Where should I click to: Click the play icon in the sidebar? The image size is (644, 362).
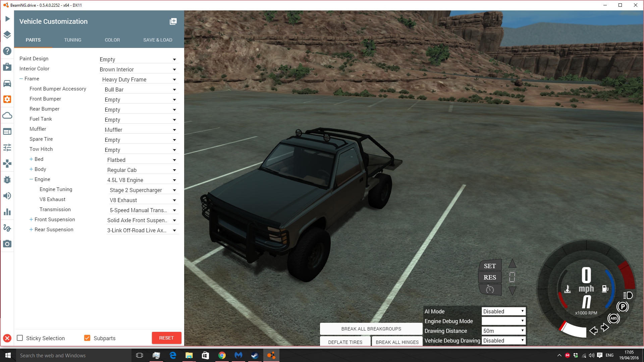[7, 19]
